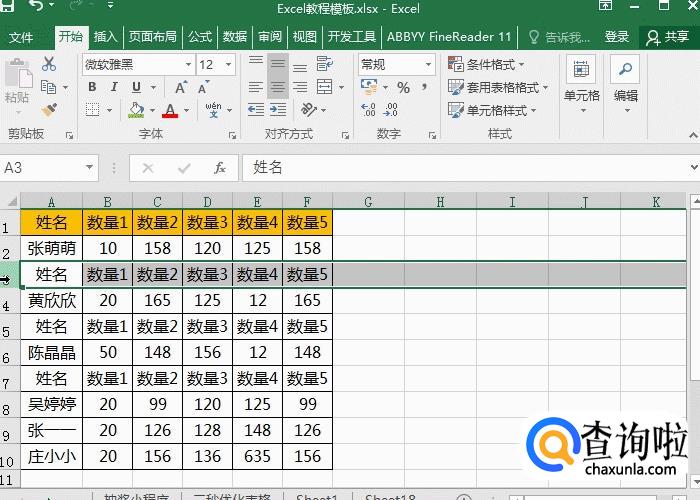Apply comma style
The width and height of the screenshot is (700, 500).
point(424,87)
